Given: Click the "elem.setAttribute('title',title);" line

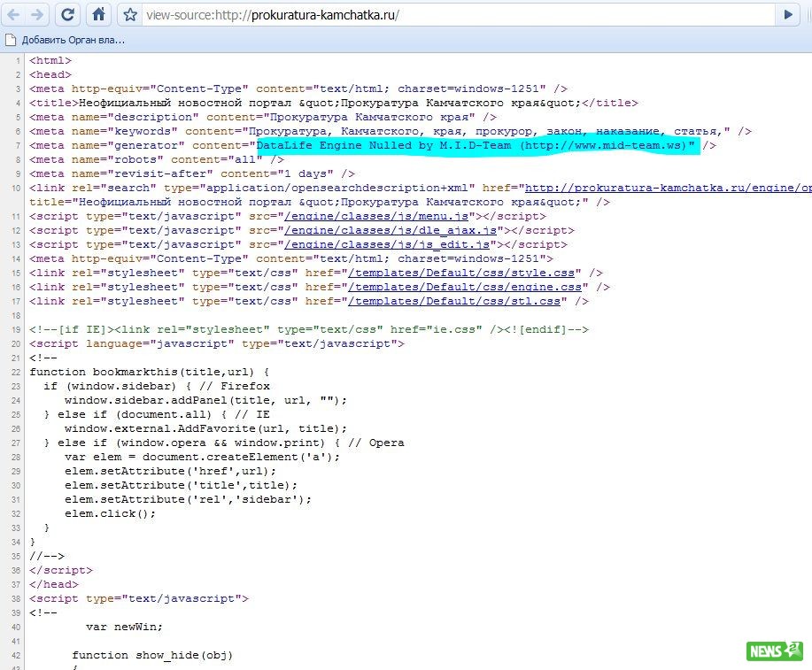Looking at the screenshot, I should coord(181,485).
